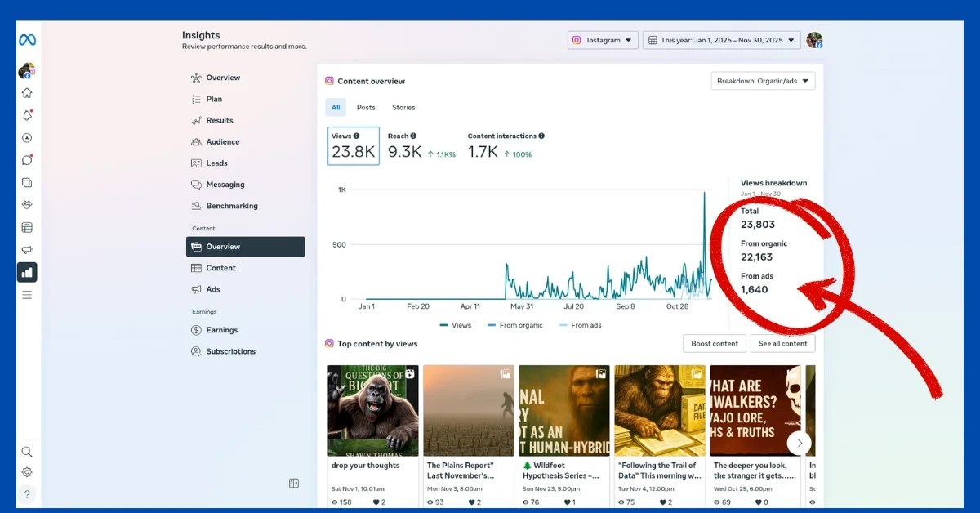Click the Help question mark icon
Viewport: 980px width, 513px height.
coord(27,494)
